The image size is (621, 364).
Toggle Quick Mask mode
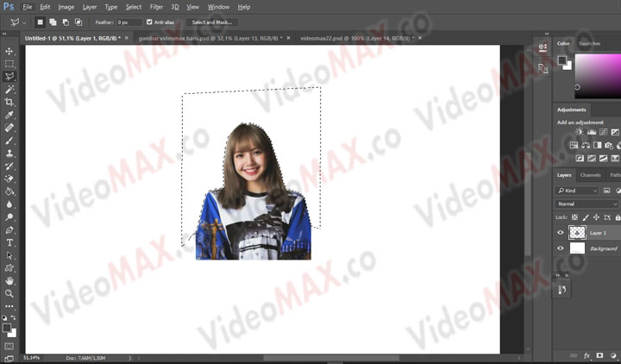click(x=9, y=347)
